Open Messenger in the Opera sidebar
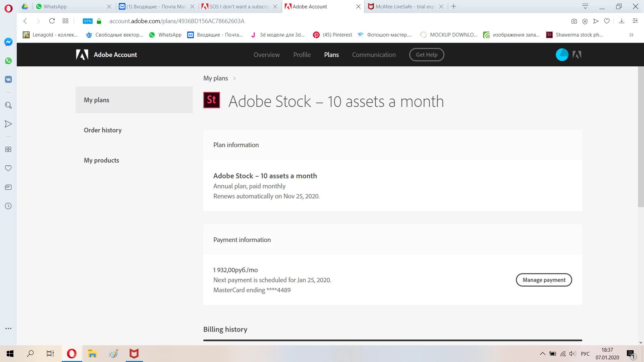 click(8, 42)
